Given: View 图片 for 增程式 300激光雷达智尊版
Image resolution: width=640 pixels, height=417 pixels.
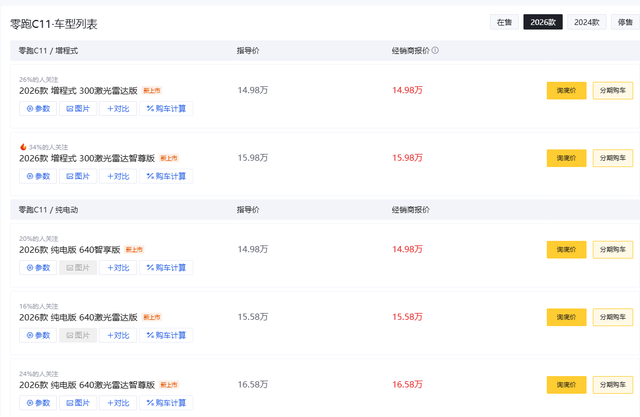Looking at the screenshot, I should pyautogui.click(x=78, y=176).
